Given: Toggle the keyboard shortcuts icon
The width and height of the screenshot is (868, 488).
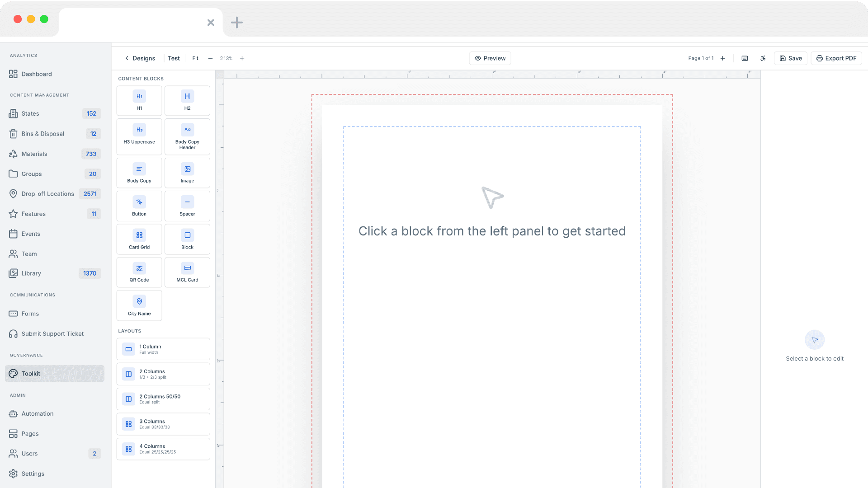Looking at the screenshot, I should pos(745,58).
